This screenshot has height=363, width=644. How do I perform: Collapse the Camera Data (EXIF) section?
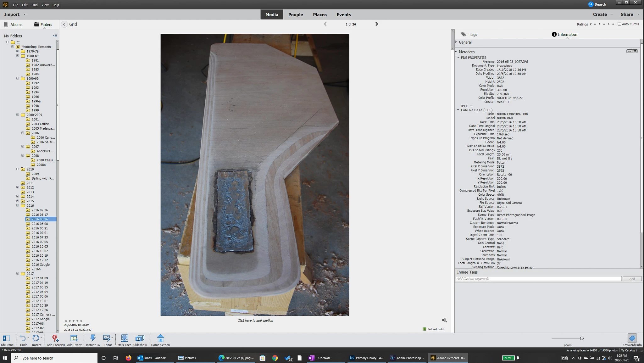[458, 110]
